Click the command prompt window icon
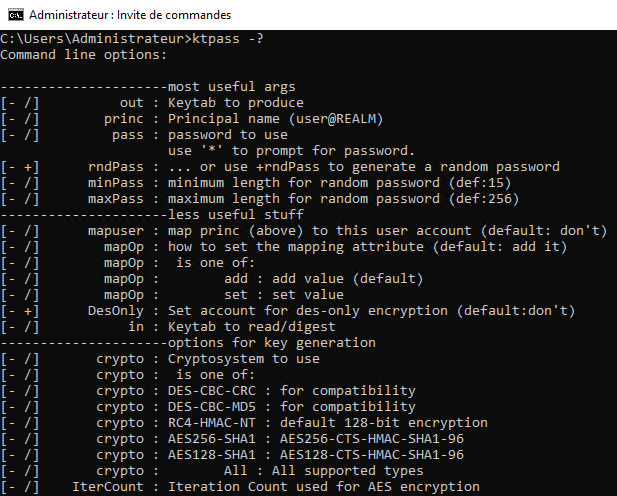This screenshot has width=617, height=496. pyautogui.click(x=15, y=15)
